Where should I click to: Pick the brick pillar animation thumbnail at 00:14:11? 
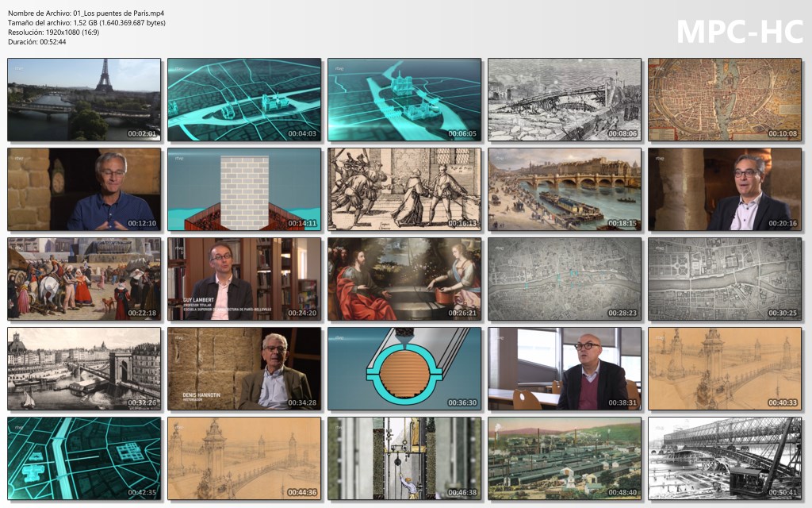(x=244, y=189)
